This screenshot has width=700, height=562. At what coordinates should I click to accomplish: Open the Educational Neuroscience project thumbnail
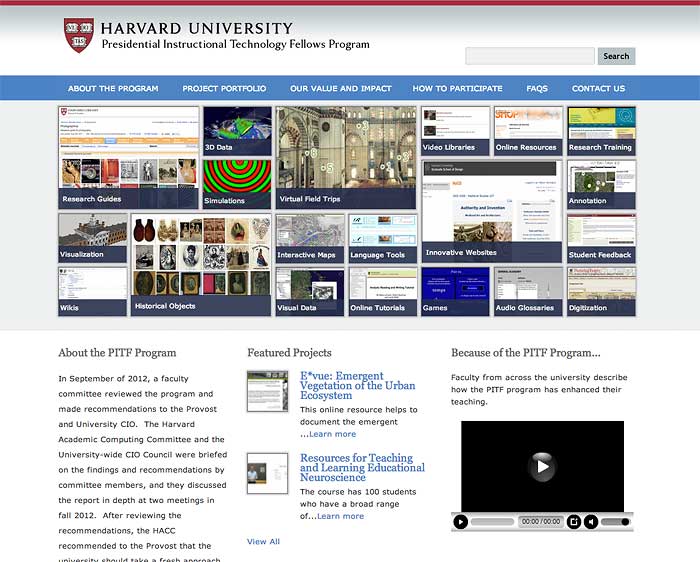[x=267, y=473]
